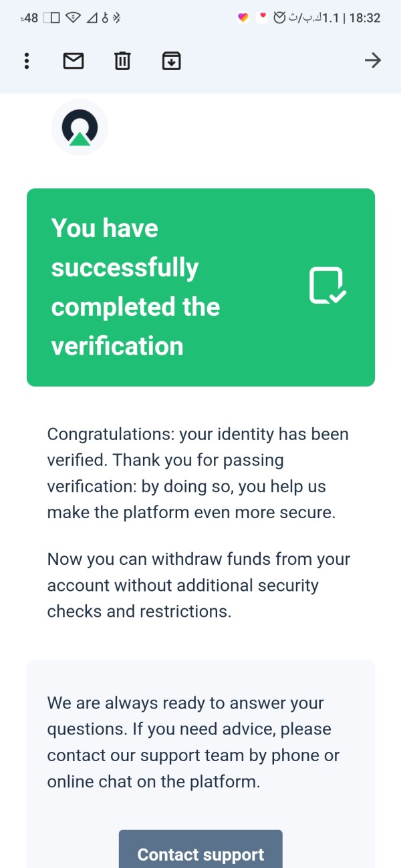
Task: Tap the "We are always ready" support text
Action: point(193,742)
